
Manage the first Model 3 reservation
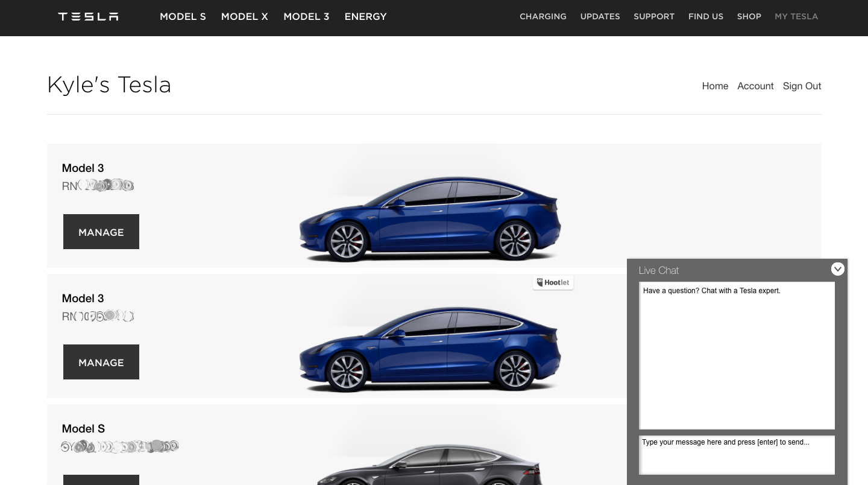[101, 232]
